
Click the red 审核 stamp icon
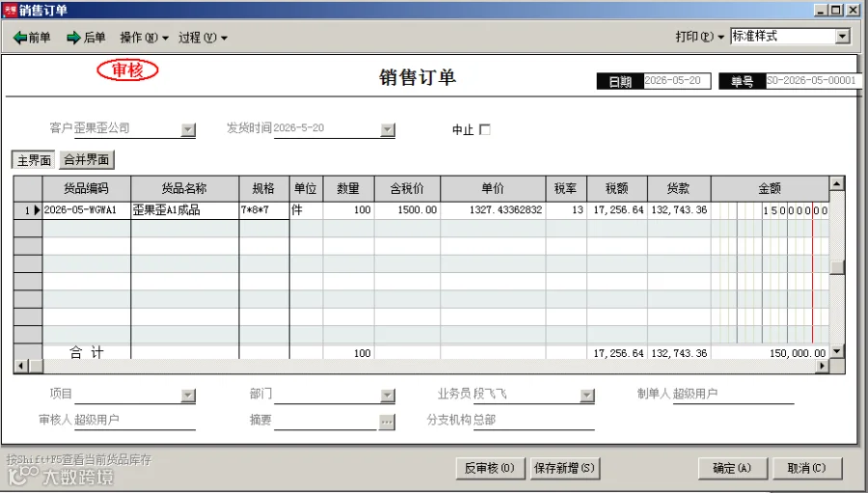pyautogui.click(x=128, y=69)
